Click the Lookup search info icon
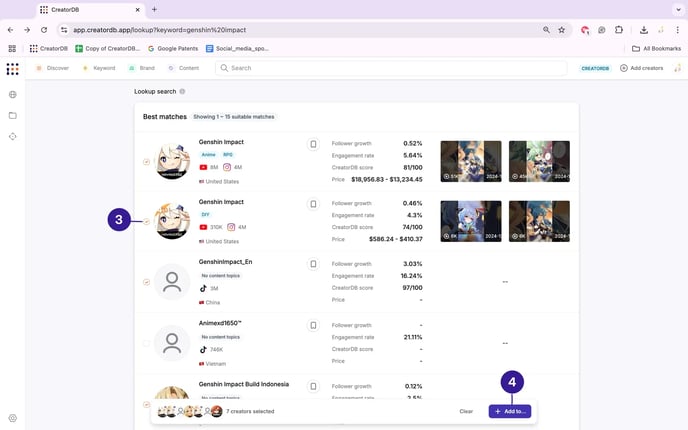Screen dimensions: 688x430 182,91
